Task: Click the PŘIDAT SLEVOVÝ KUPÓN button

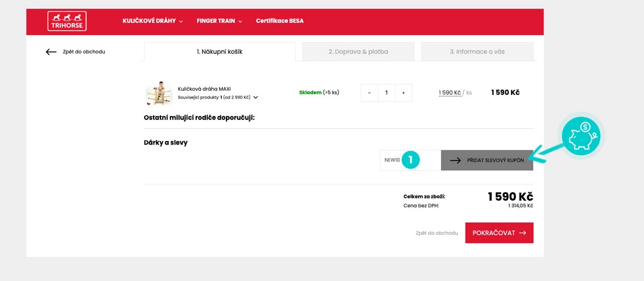Action: [x=487, y=160]
